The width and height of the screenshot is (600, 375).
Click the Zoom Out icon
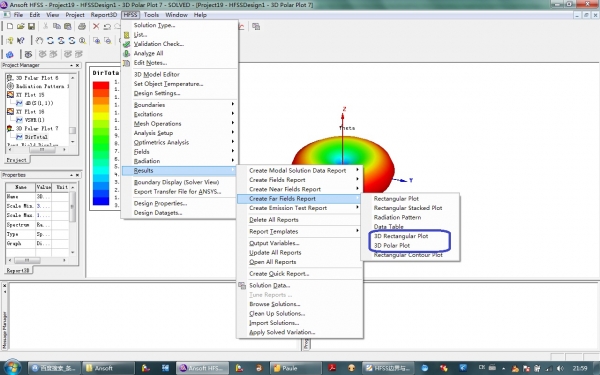(108, 40)
